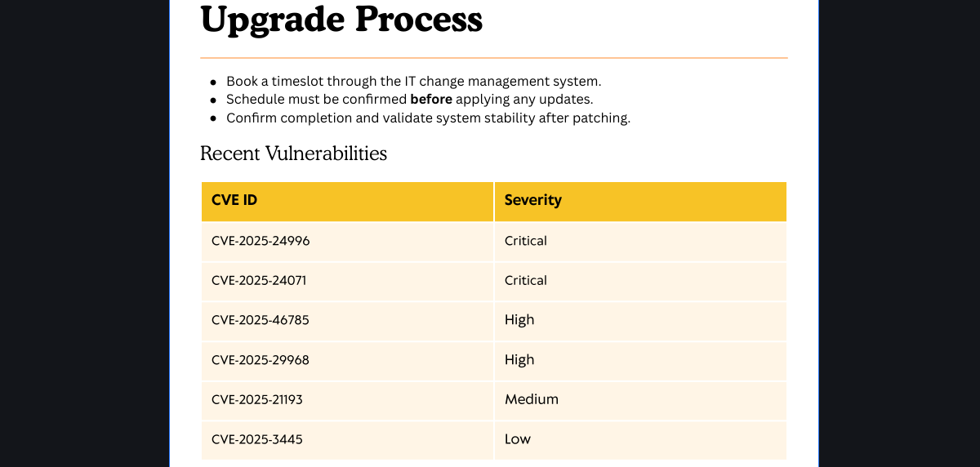
Task: Click the Critical severity for CVE-2025-24996
Action: click(525, 241)
